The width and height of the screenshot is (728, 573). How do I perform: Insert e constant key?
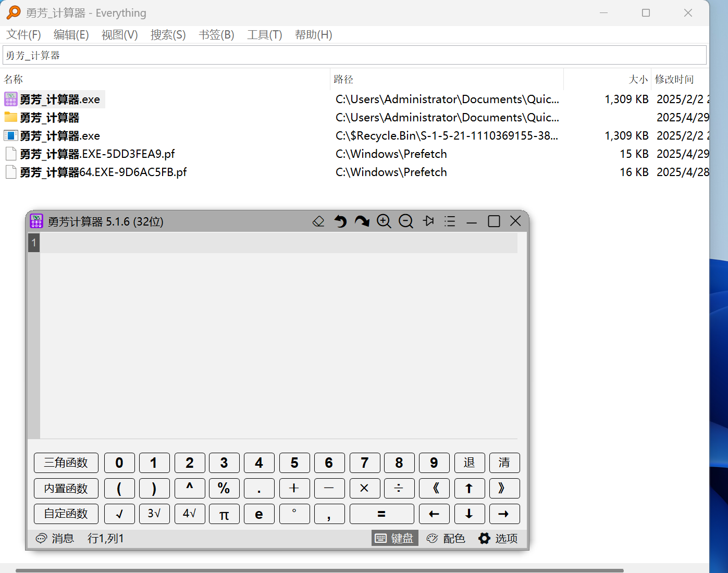click(259, 514)
